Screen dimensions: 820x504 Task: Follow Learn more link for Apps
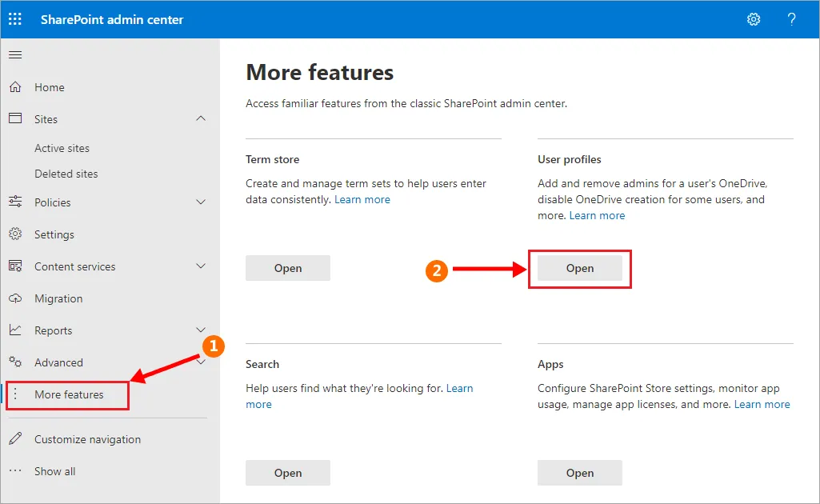(x=762, y=404)
